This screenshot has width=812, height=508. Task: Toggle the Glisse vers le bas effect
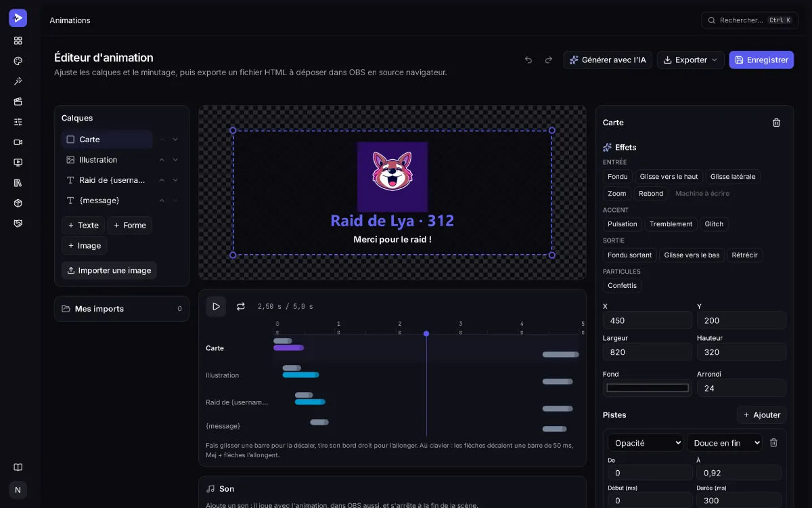click(x=692, y=255)
